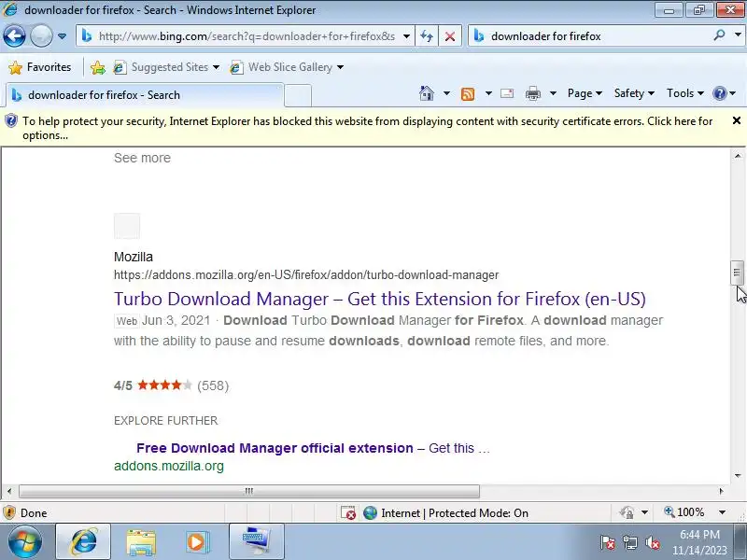Click the Print icon
This screenshot has height=560, width=747.
tap(533, 94)
